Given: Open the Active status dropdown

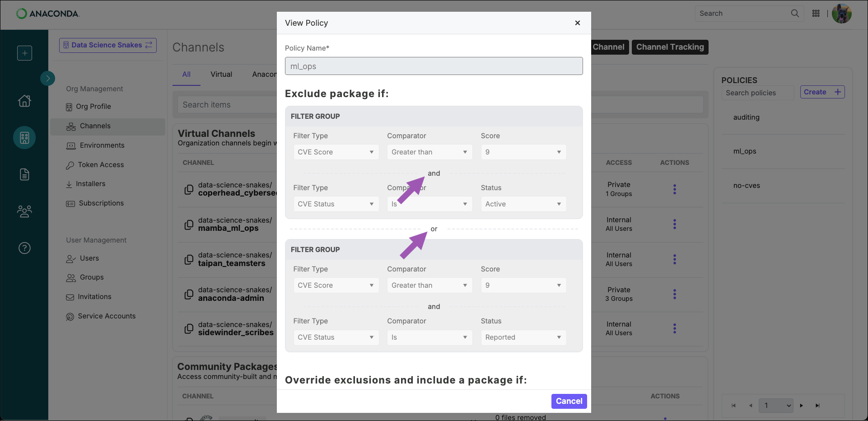Looking at the screenshot, I should [523, 204].
